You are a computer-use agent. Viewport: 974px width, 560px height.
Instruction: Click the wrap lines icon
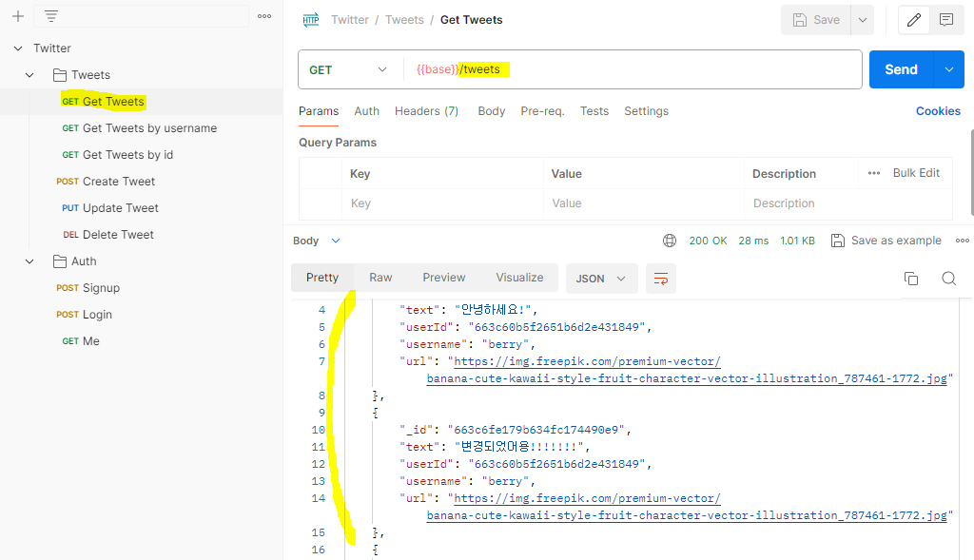(661, 279)
